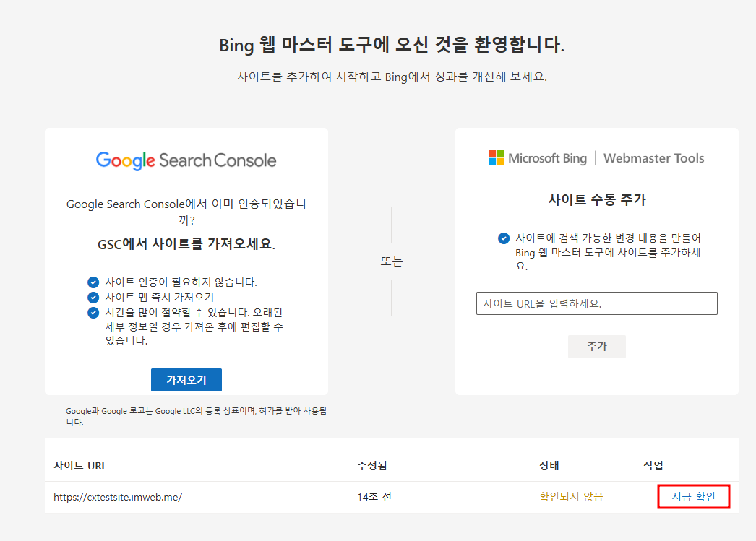Click the 수정됨 column header
The width and height of the screenshot is (756, 541).
(x=371, y=466)
